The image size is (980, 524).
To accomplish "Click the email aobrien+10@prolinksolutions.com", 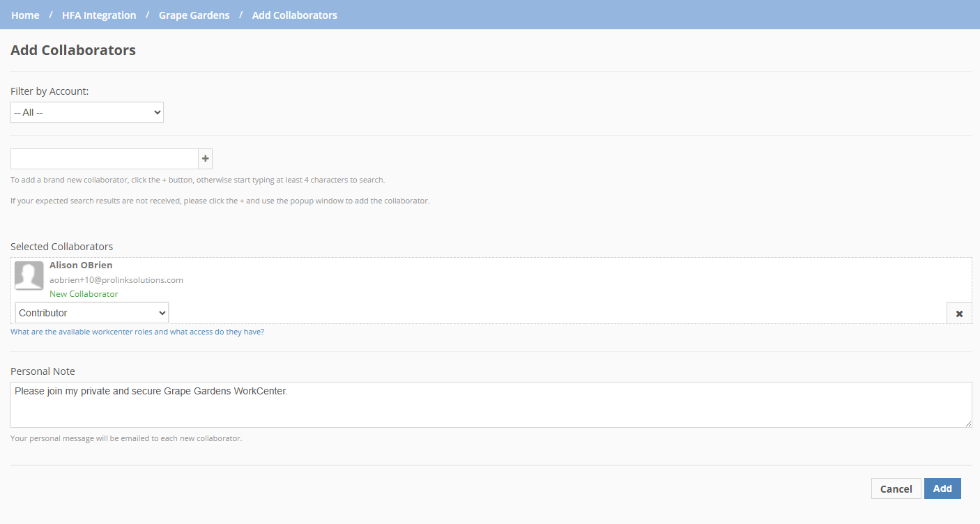I will (x=116, y=279).
